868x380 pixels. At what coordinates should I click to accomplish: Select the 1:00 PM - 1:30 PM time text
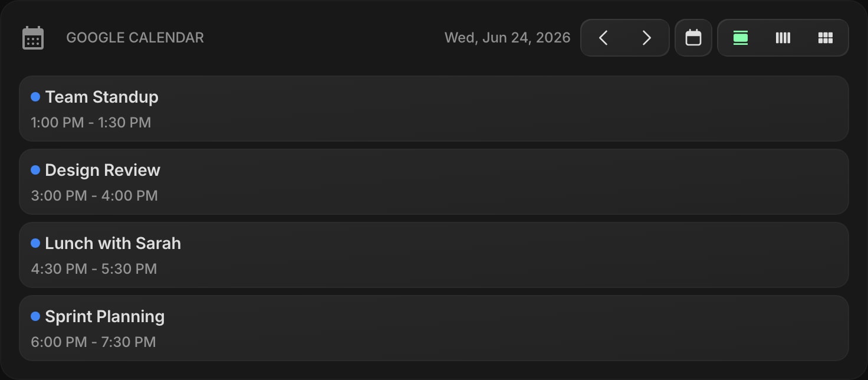[x=91, y=123]
